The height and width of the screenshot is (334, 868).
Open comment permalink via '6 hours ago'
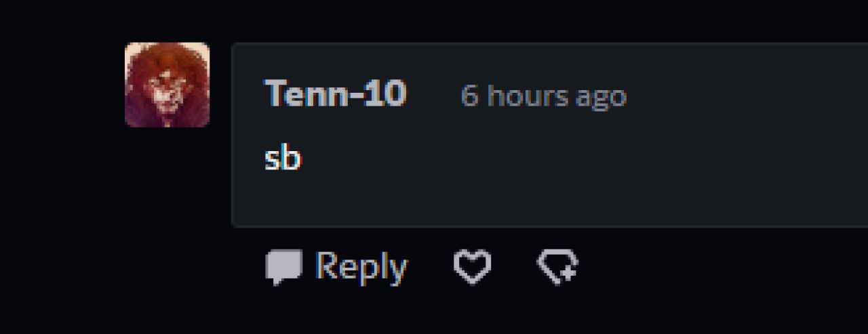point(543,96)
